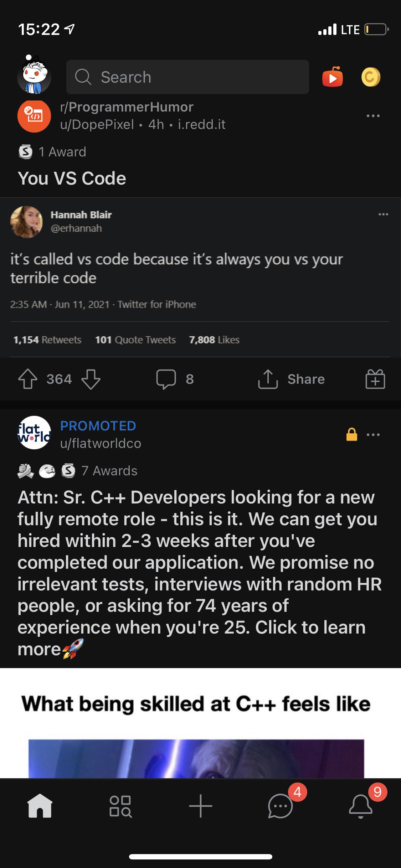Tap the Search field at the top
401x868 pixels.
(x=187, y=77)
